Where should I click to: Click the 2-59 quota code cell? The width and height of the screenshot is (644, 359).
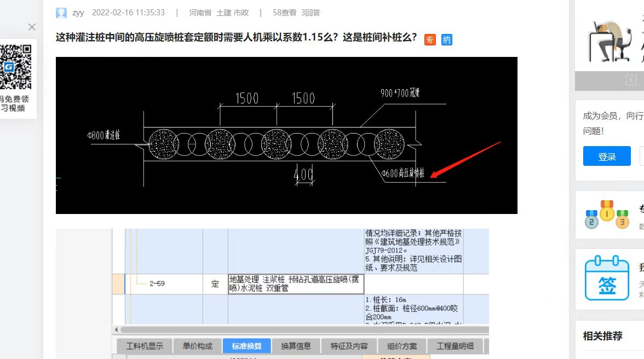click(163, 284)
